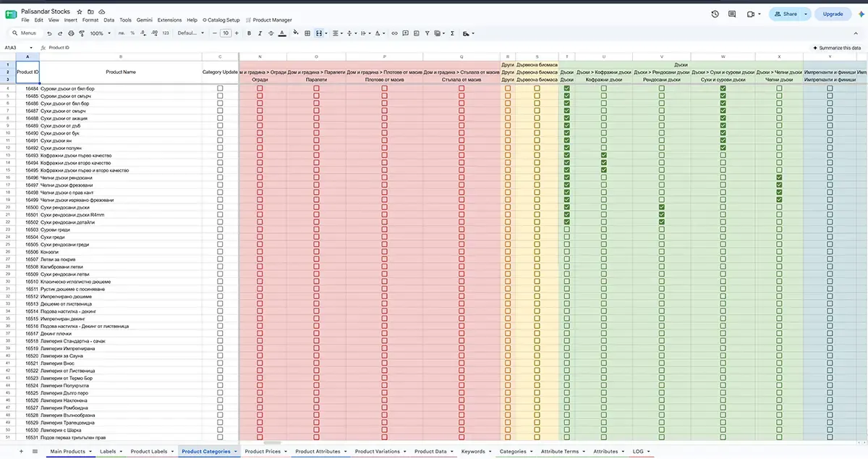Tick Парапети checkbox for Конзоли row
The height and width of the screenshot is (459, 868).
(316, 251)
